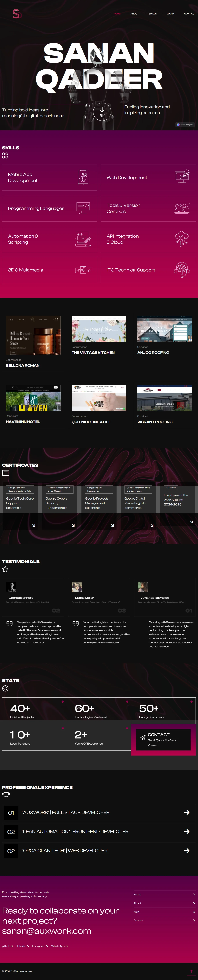The image size is (198, 980).
Task: Click the 3D & Multimedia media icon
Action: [x=83, y=270]
